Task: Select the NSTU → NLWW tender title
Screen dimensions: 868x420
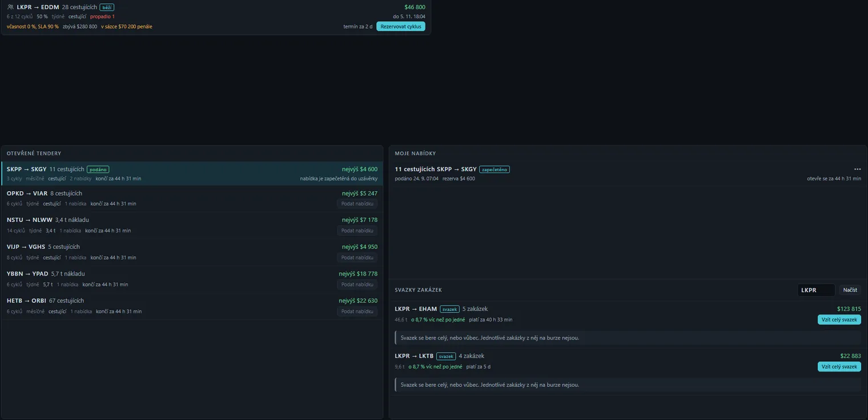Action: [30, 220]
